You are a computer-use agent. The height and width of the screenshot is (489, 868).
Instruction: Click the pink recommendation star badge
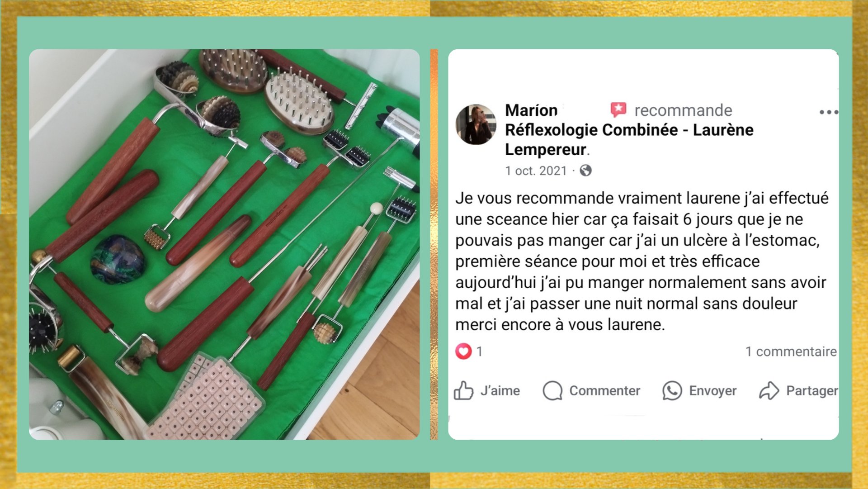tap(618, 109)
